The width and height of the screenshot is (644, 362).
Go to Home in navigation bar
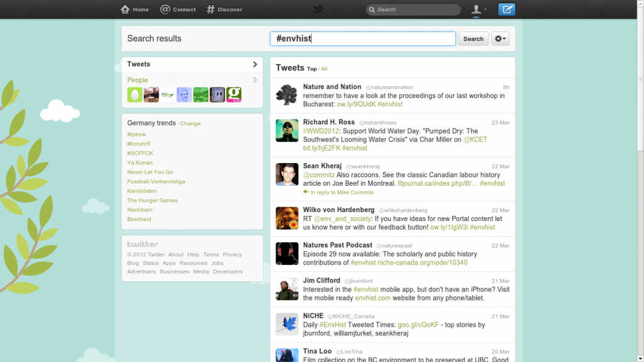(135, 9)
